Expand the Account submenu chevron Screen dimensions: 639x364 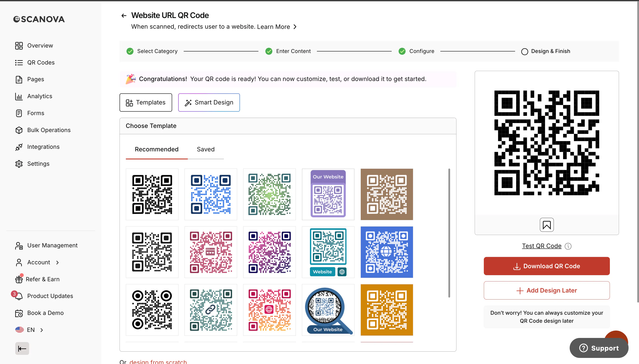[57, 262]
